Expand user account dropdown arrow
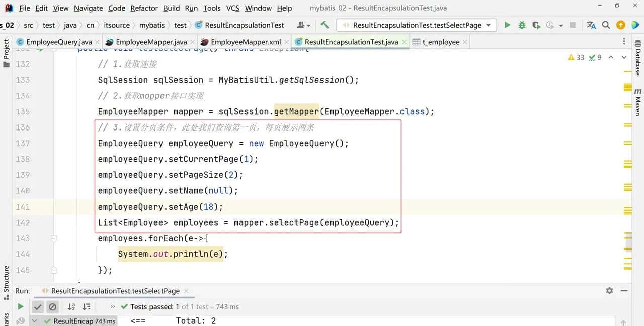This screenshot has width=644, height=326. click(x=308, y=25)
